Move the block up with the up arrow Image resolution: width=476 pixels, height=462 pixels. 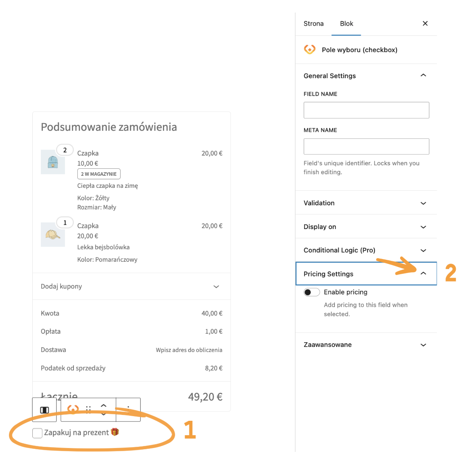104,406
